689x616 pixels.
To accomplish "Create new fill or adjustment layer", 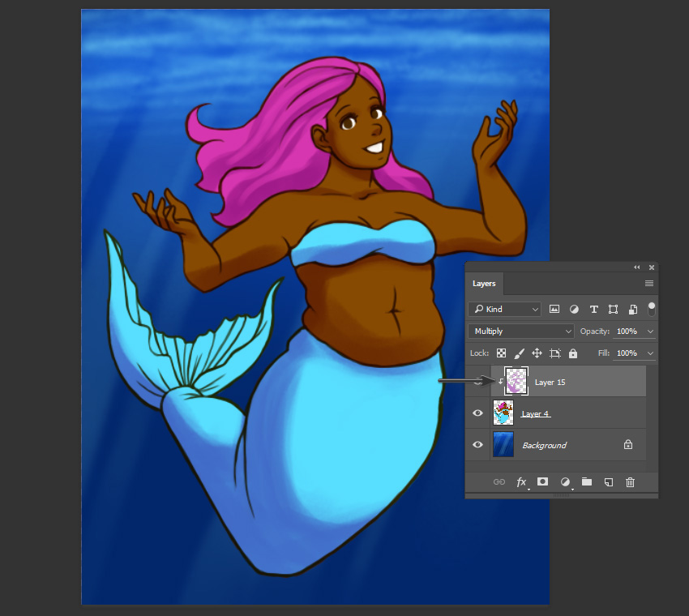I will click(566, 482).
